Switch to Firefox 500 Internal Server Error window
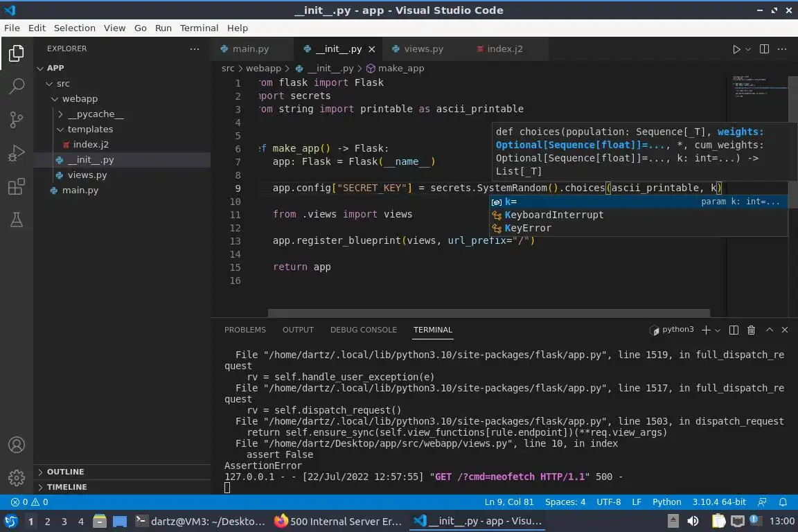 tap(339, 522)
